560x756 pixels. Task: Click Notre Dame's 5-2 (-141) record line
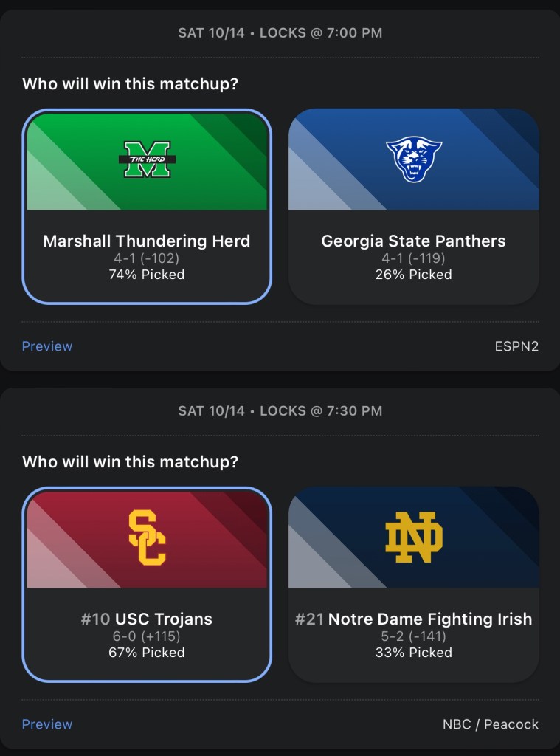(414, 636)
